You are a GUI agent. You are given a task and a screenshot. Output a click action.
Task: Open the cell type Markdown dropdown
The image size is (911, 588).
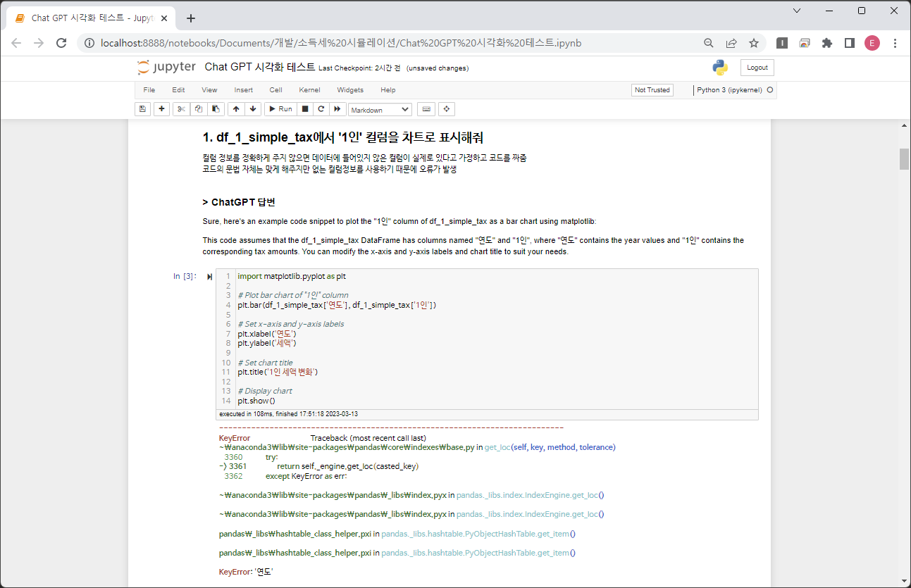(x=380, y=110)
